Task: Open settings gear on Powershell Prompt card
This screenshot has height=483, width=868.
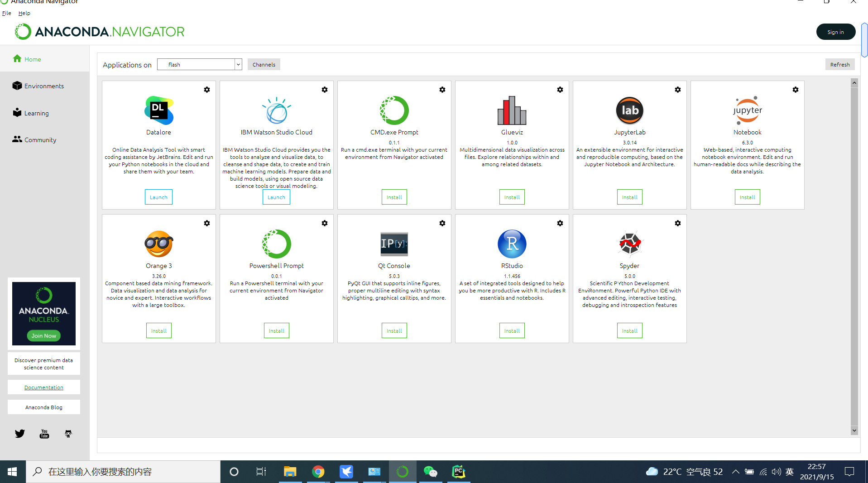Action: 325,223
